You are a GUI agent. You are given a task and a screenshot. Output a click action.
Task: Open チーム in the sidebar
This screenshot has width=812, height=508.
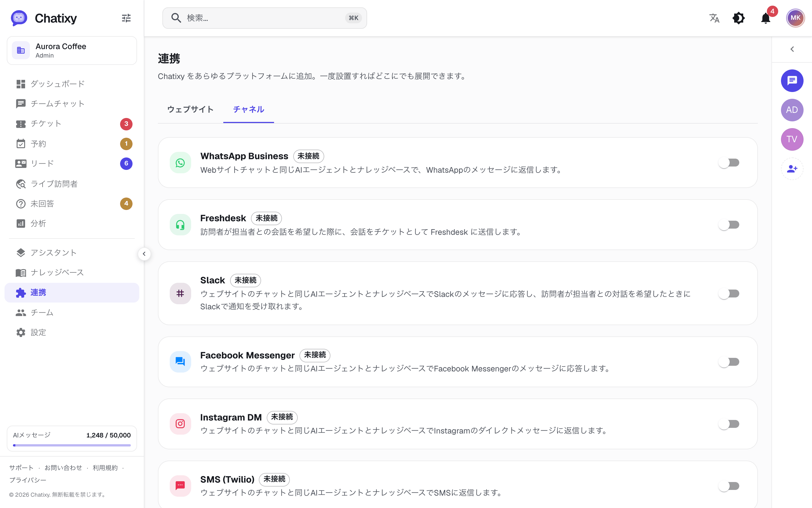[72, 312]
